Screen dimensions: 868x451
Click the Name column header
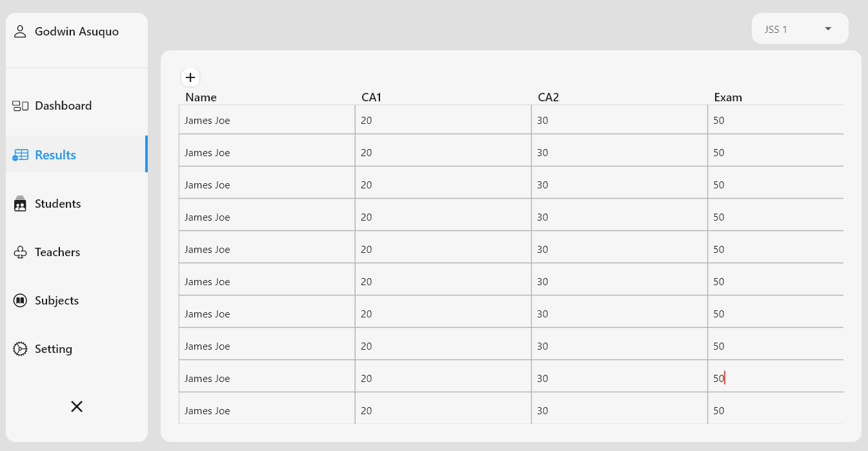point(201,97)
